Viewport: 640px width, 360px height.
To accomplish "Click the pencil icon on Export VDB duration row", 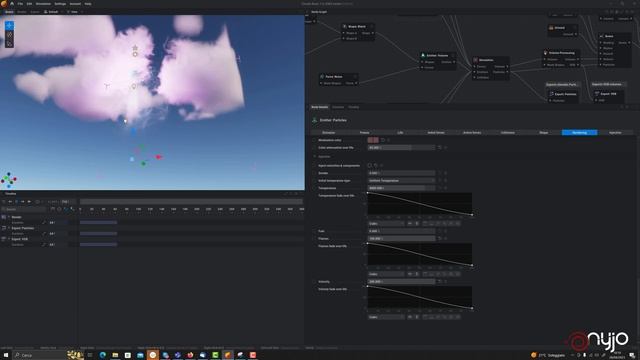I will coord(44,244).
